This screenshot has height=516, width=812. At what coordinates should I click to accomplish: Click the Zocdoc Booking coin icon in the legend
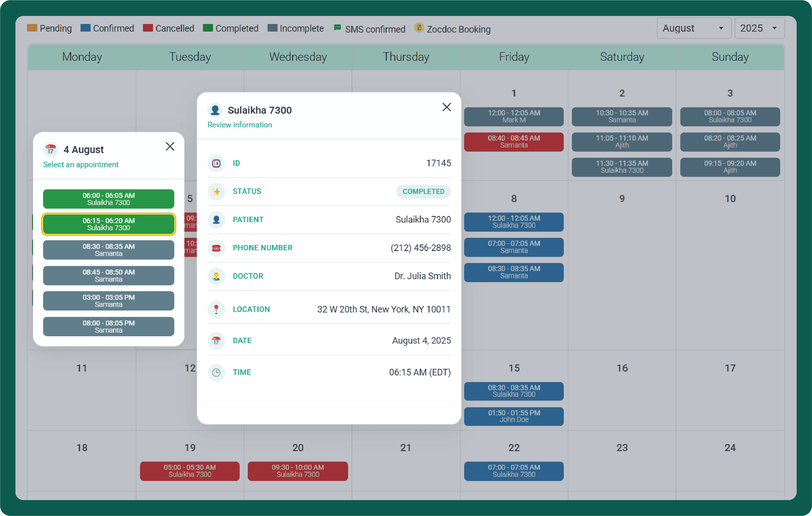(419, 28)
